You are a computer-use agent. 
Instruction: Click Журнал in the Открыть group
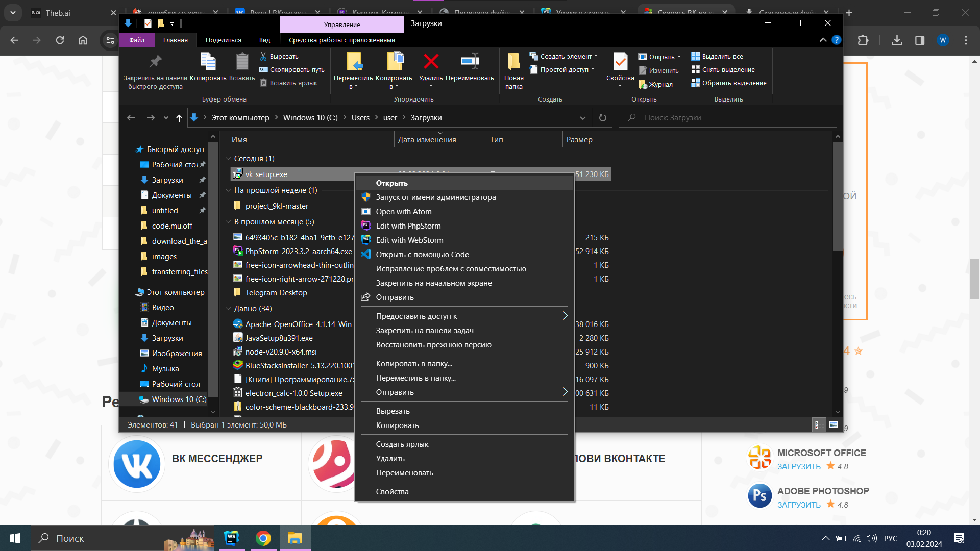click(x=656, y=85)
